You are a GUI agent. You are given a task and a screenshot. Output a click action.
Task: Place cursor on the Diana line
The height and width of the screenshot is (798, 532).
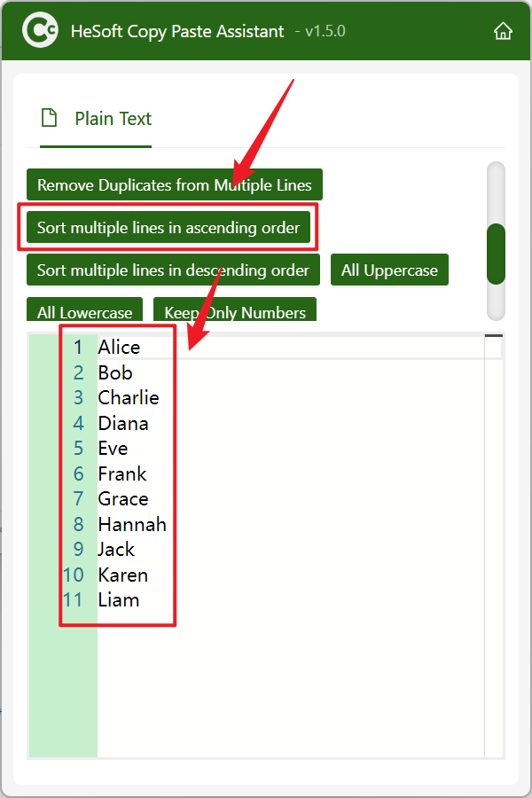coord(123,423)
